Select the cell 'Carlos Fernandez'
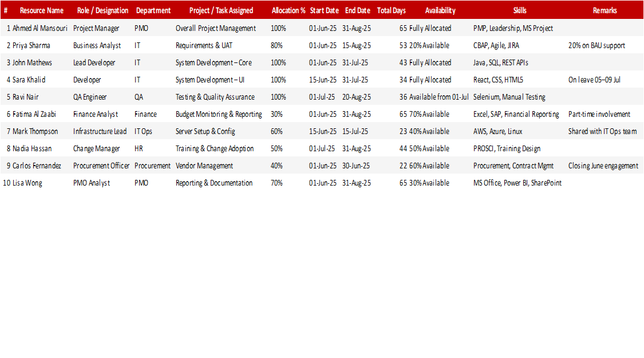644x358 pixels. click(x=37, y=166)
